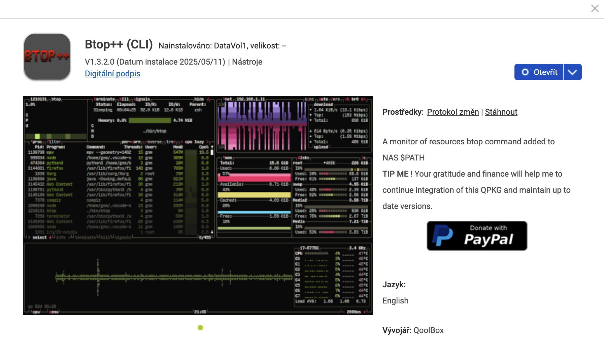The image size is (604, 364).
Task: Click the PayPal logo icon
Action: [x=443, y=236]
